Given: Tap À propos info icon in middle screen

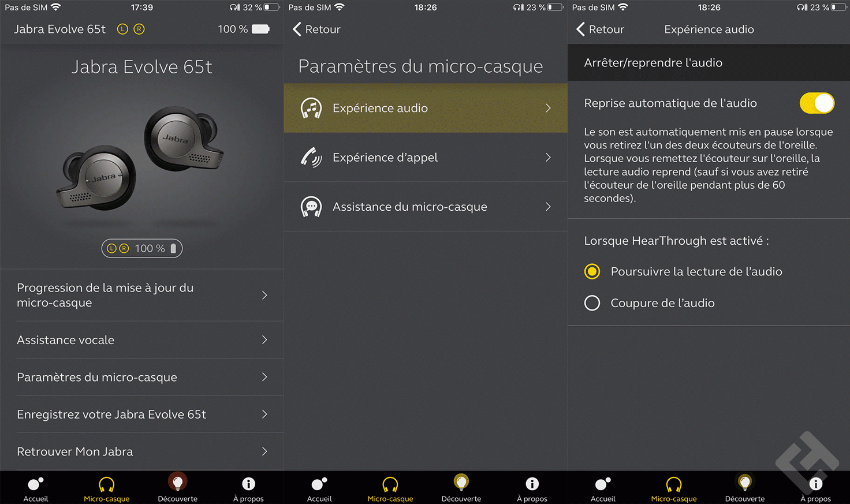Looking at the screenshot, I should pyautogui.click(x=532, y=484).
